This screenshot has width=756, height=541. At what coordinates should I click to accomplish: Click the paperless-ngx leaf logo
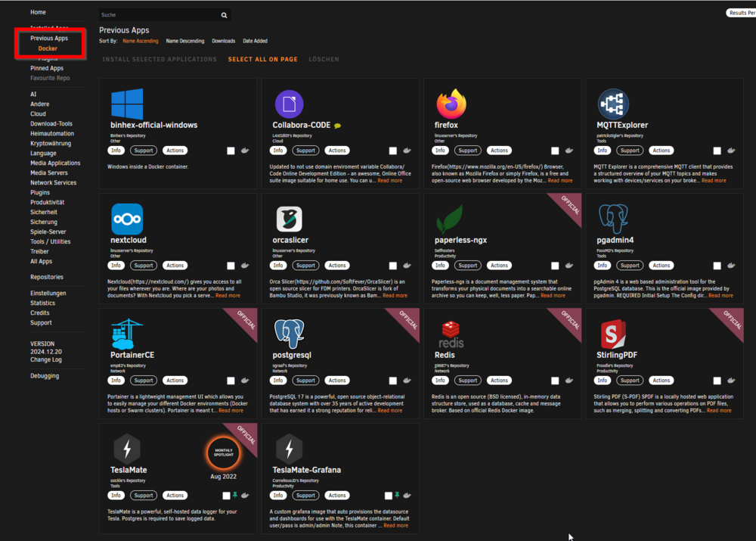449,219
